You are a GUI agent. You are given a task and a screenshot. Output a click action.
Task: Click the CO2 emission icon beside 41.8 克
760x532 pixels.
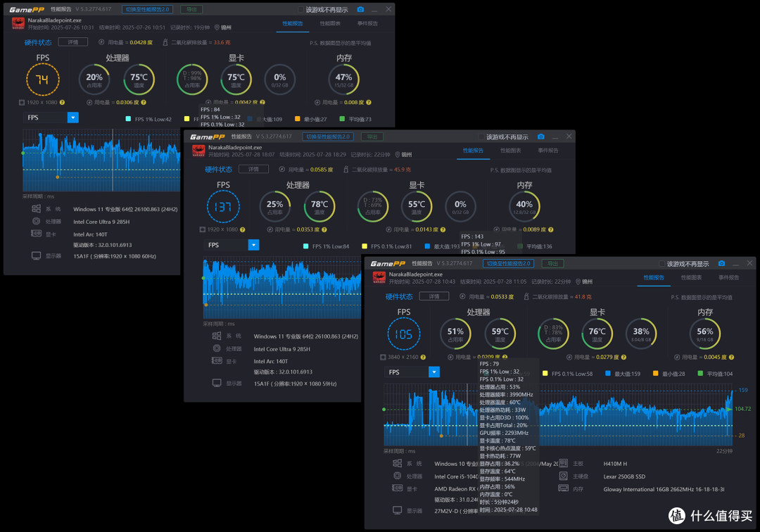click(526, 296)
